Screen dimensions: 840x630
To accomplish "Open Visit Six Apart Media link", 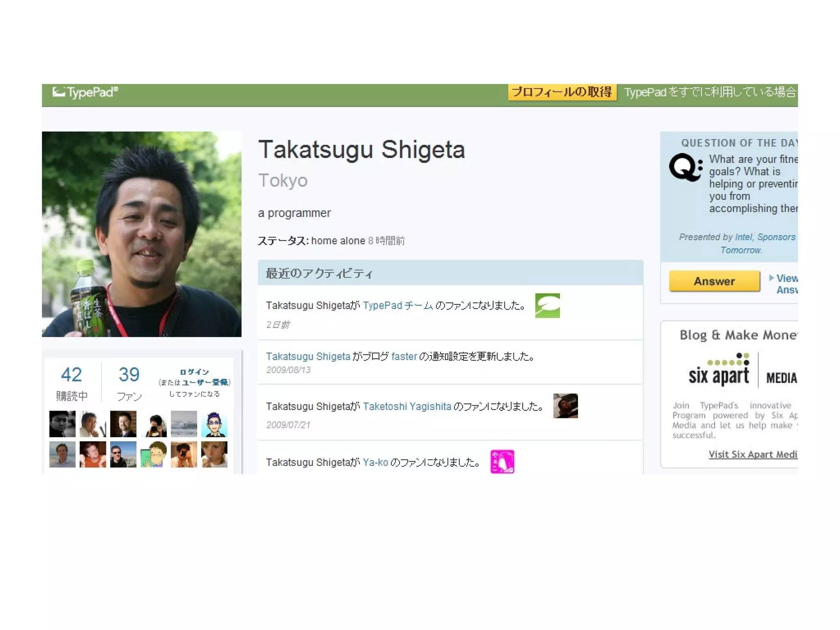I will tap(753, 454).
